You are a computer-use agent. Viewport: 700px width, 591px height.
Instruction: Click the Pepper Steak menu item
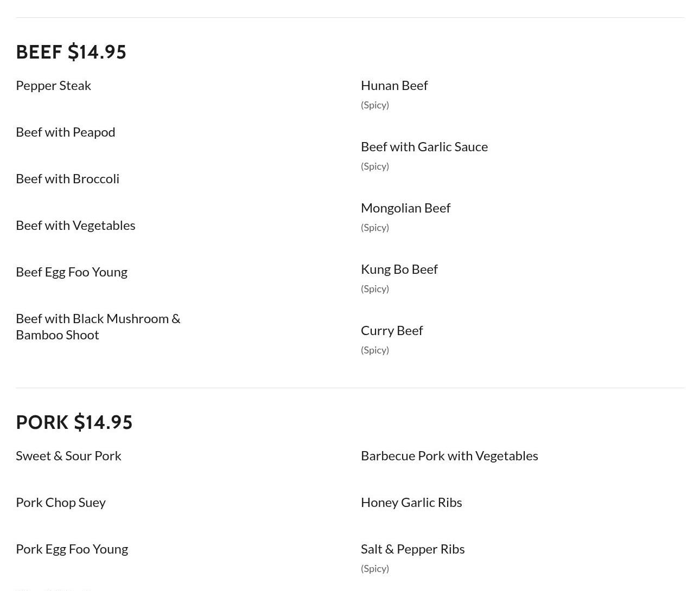[53, 86]
